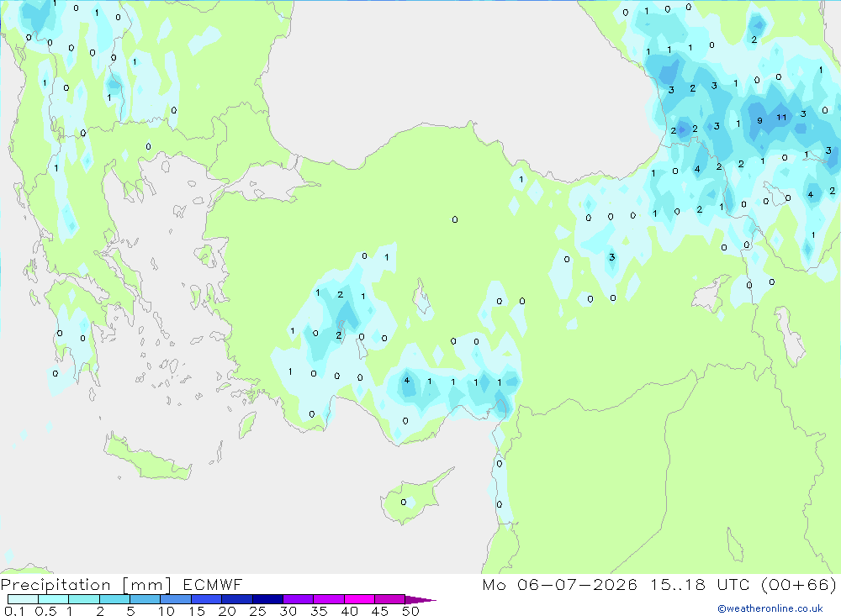This screenshot has height=616, width=841.
Task: Pick the 10–15 mm legend color box
Action: click(x=176, y=599)
